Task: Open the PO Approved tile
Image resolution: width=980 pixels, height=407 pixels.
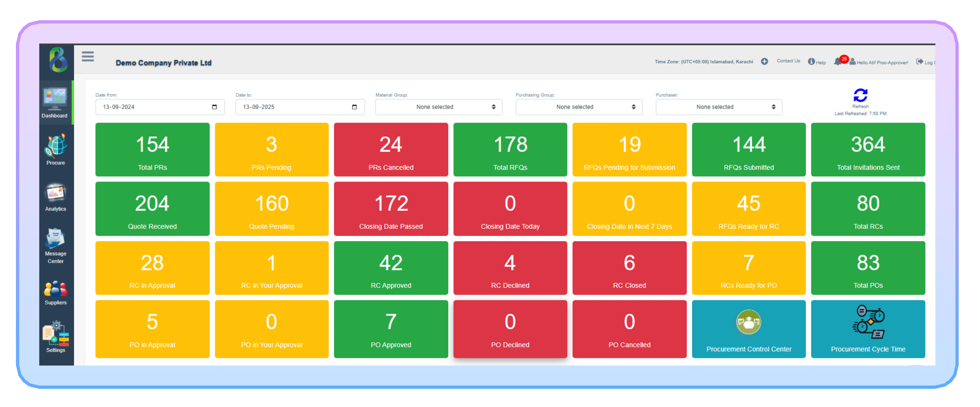Action: pos(391,329)
